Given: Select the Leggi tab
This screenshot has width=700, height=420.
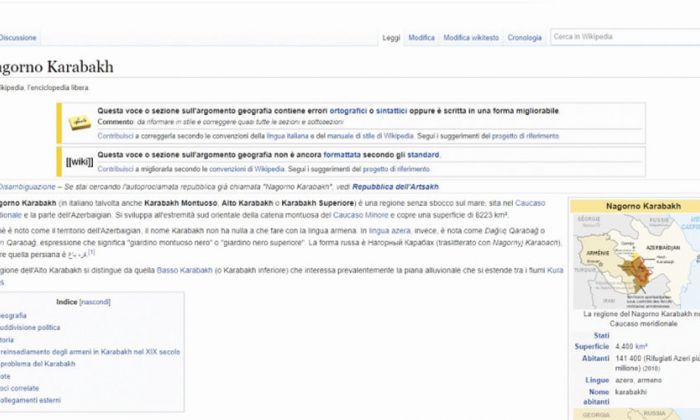Looking at the screenshot, I should click(x=391, y=38).
